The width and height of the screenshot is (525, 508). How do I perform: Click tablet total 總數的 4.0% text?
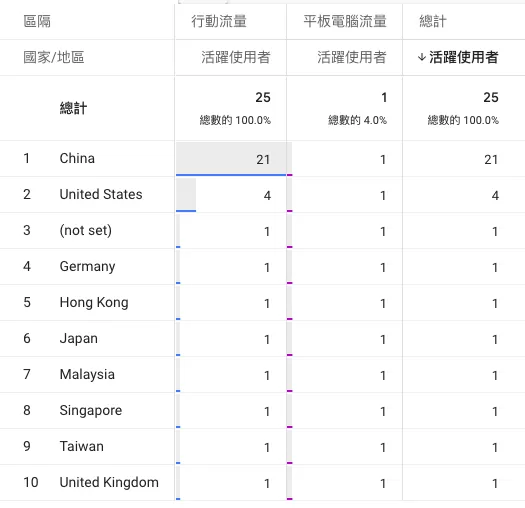(x=357, y=120)
